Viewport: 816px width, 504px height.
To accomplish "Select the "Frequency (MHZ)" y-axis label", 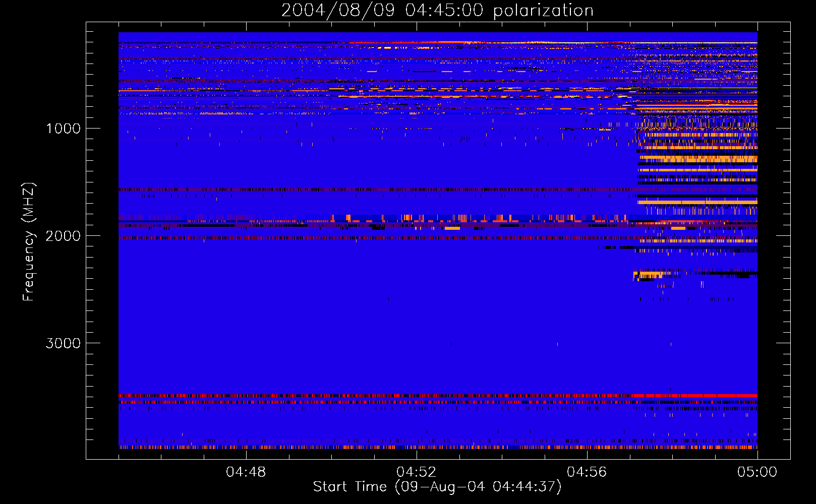I will pyautogui.click(x=29, y=242).
